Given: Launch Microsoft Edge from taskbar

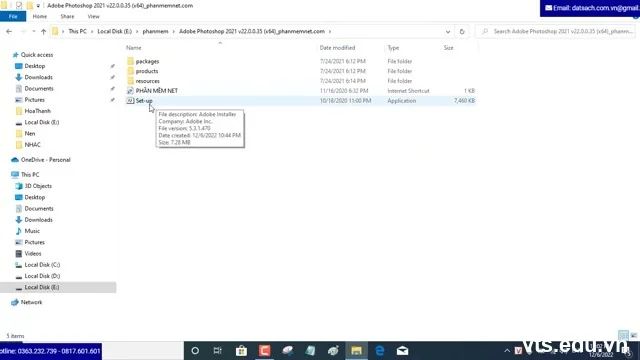Looking at the screenshot, I should [380, 351].
